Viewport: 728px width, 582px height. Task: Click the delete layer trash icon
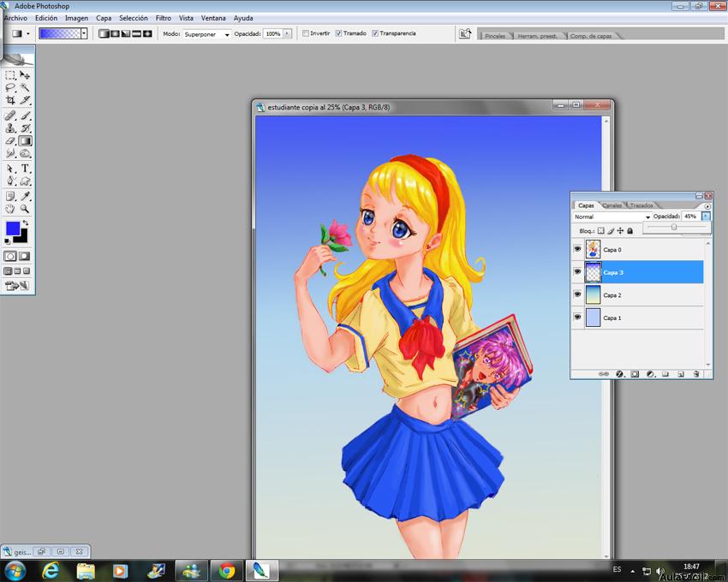click(x=696, y=374)
